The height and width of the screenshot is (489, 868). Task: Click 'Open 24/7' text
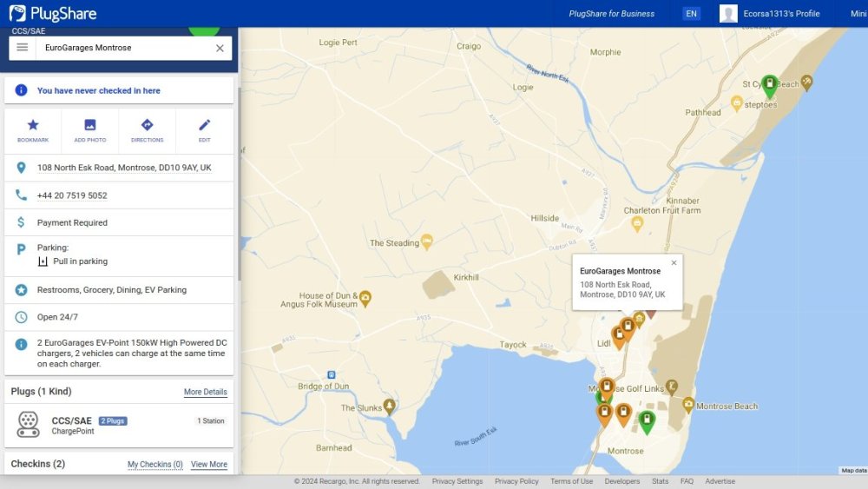(x=57, y=317)
